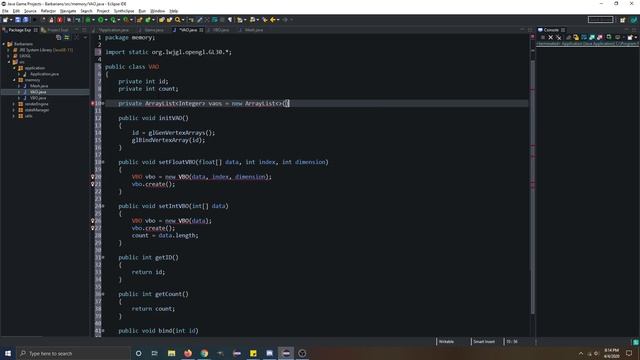Open the Windows Start menu
Image resolution: width=640 pixels, height=360 pixels.
pyautogui.click(x=8, y=353)
